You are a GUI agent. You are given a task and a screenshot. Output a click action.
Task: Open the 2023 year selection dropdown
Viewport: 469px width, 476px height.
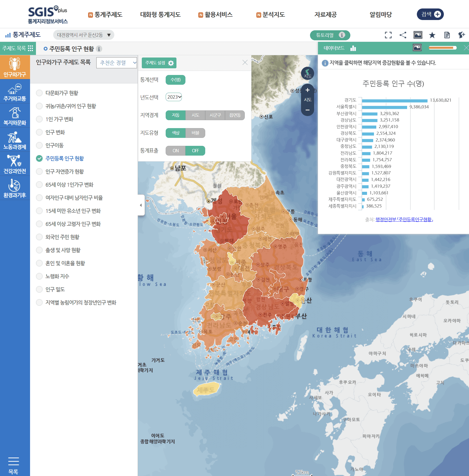coord(174,97)
